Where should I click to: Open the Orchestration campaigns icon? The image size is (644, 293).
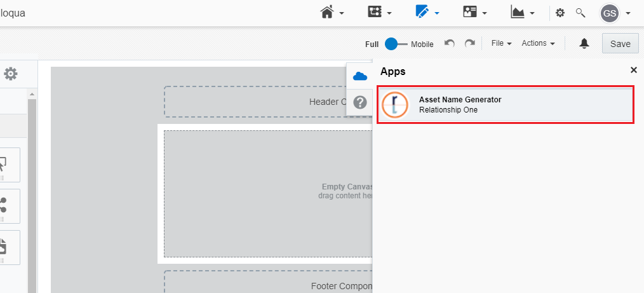374,12
